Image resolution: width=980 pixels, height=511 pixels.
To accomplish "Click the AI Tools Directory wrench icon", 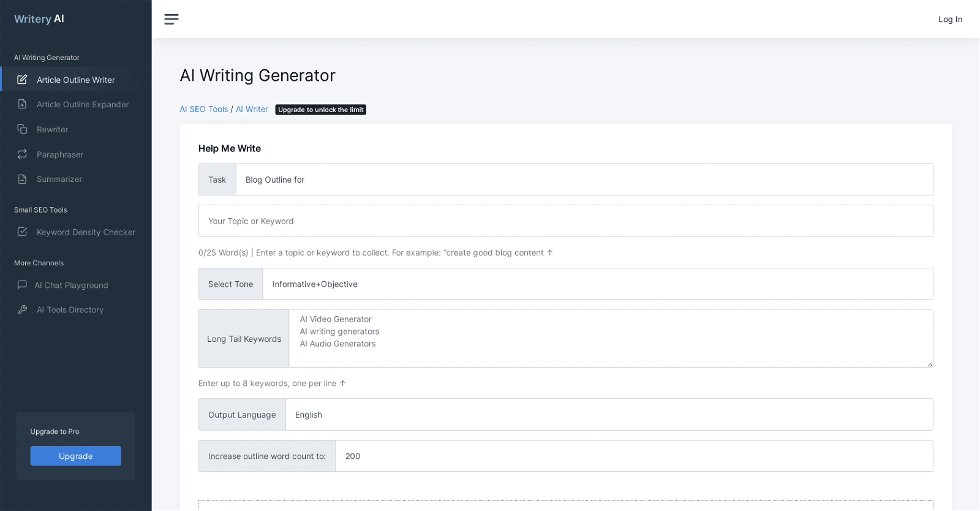I will click(22, 309).
